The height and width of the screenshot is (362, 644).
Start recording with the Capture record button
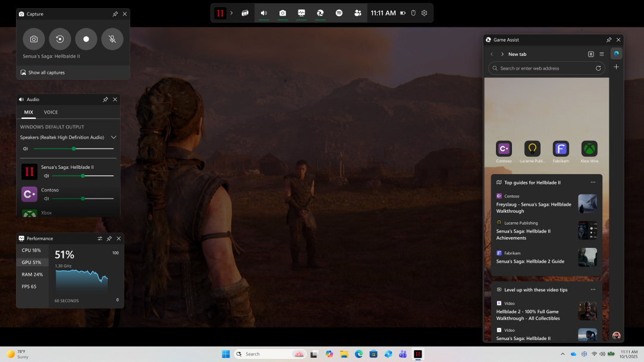86,39
